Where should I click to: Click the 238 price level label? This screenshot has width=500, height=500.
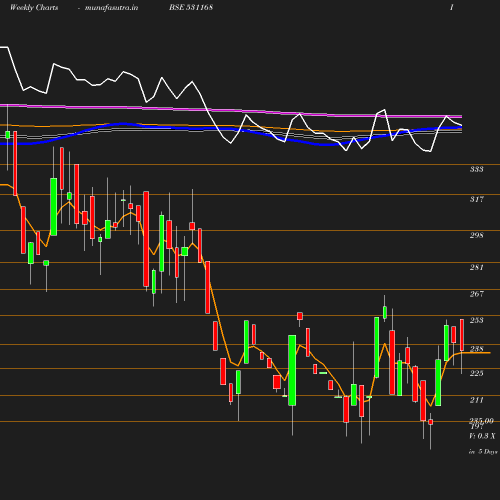tap(477, 349)
